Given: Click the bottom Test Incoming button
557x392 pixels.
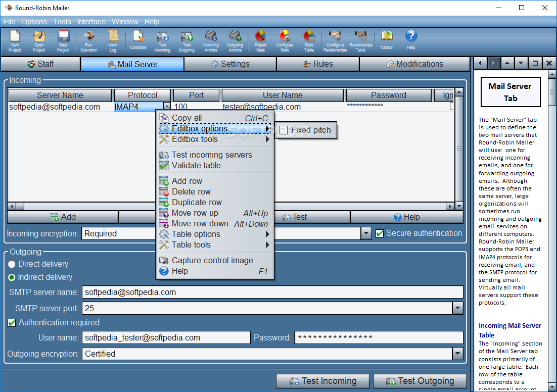Looking at the screenshot, I should tap(323, 381).
